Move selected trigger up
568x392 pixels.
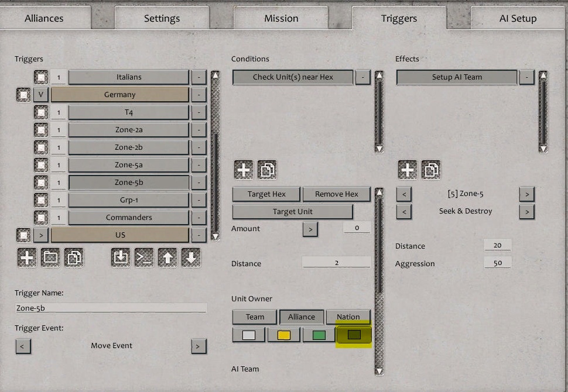coord(167,257)
